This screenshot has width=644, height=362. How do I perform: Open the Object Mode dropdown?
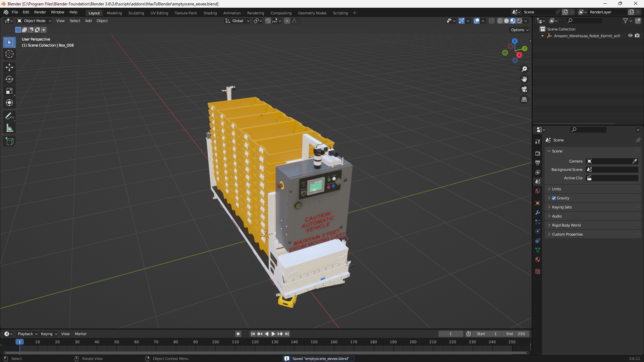point(34,21)
